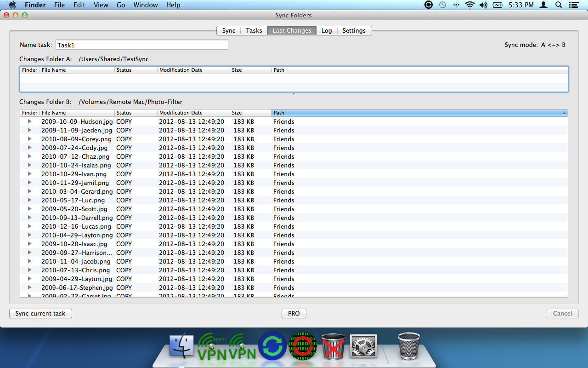Click the Wi-Fi icon in the menu bar
The height and width of the screenshot is (368, 588).
(x=469, y=5)
